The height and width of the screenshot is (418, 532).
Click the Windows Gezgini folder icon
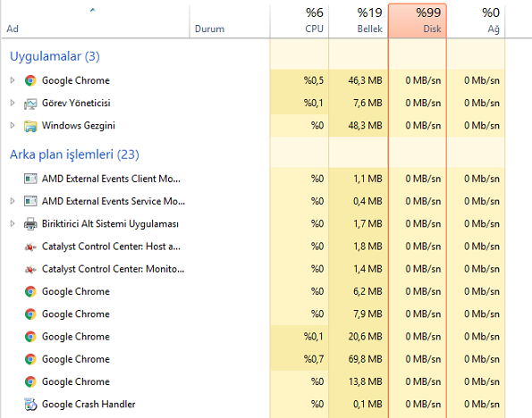pyautogui.click(x=30, y=126)
